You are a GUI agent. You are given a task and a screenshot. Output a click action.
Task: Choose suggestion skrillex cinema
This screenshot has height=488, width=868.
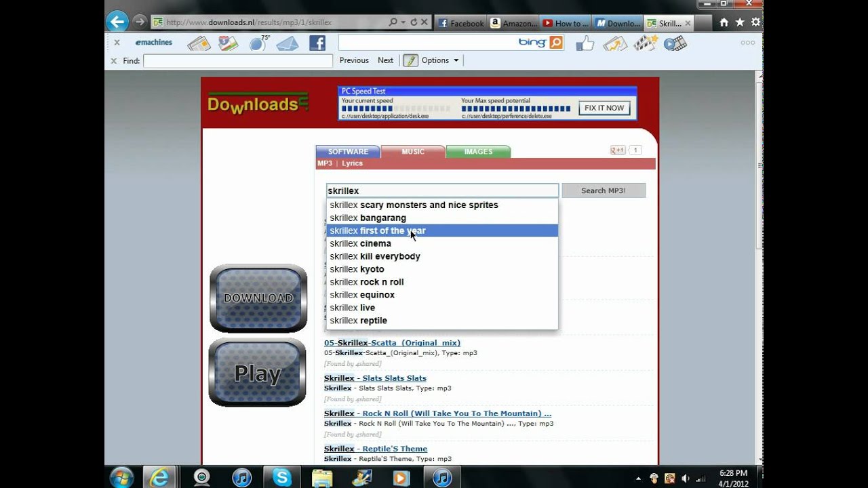(442, 243)
